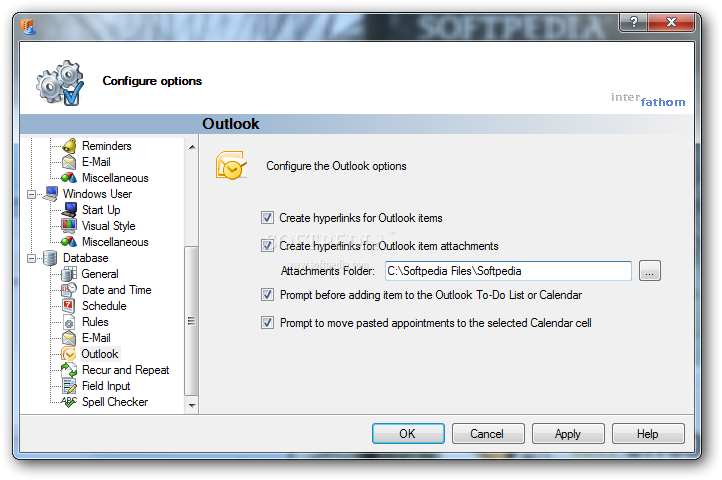Image resolution: width=722 pixels, height=480 pixels.
Task: Collapse the Database tree node
Action: coord(31,258)
